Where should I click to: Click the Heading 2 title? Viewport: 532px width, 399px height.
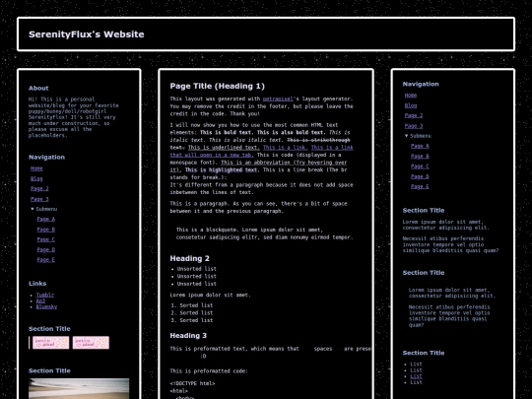point(190,258)
